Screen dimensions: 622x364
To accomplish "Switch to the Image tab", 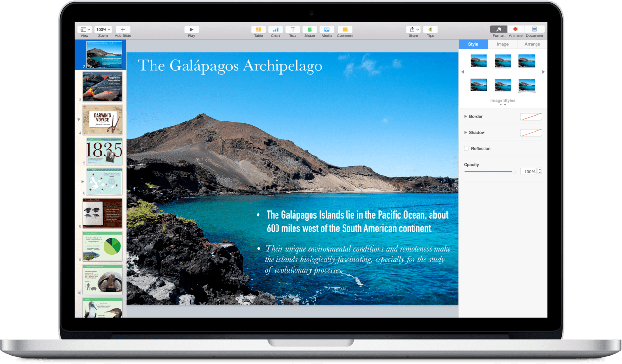I will click(502, 44).
